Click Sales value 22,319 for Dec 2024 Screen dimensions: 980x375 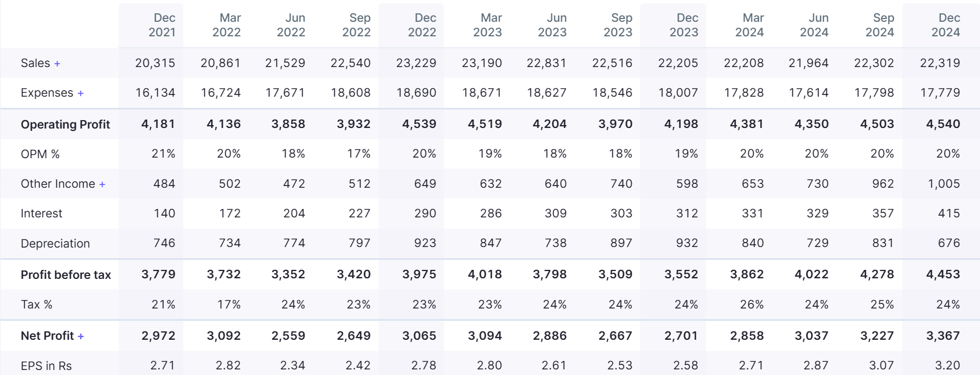click(x=940, y=63)
